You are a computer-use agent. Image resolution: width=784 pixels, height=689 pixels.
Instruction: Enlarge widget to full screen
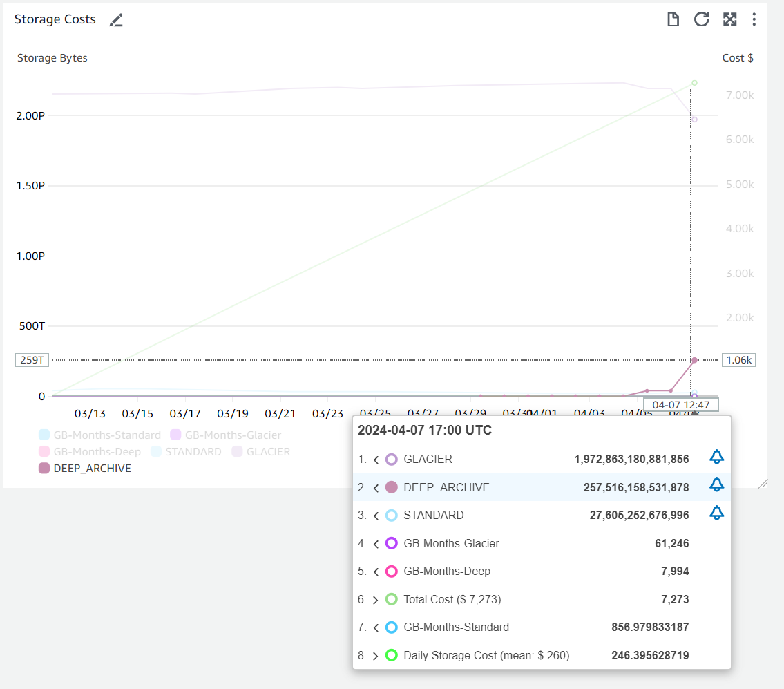[x=730, y=19]
